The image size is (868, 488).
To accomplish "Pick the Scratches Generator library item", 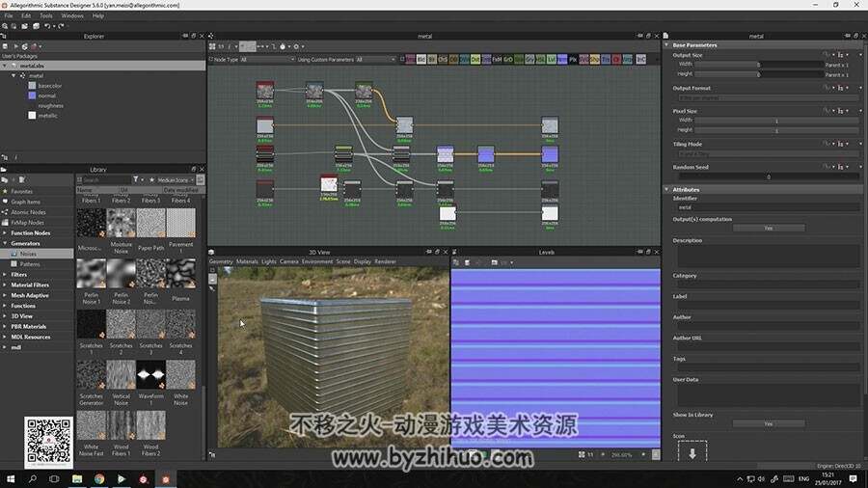I will pos(92,374).
